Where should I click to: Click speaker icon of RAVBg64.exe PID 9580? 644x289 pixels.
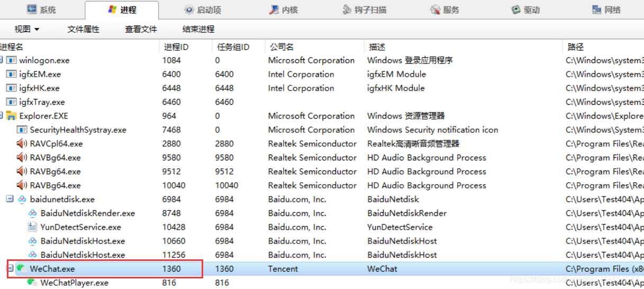(22, 157)
